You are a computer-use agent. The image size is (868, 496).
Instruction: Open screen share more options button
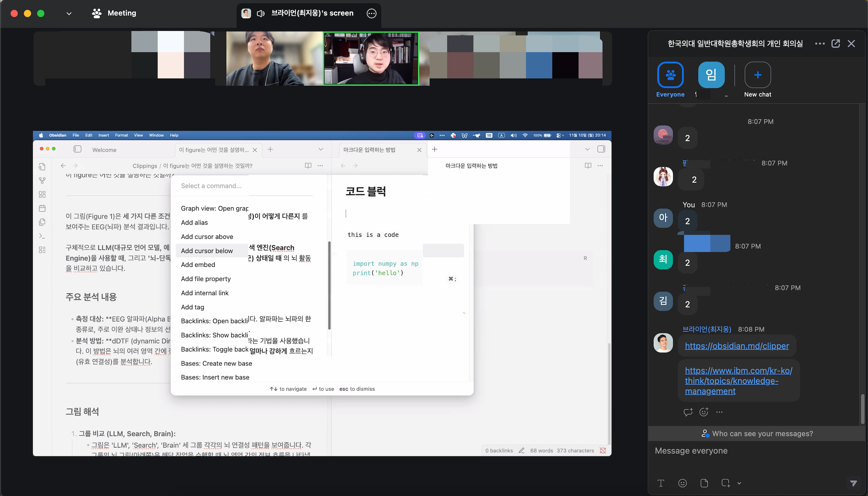tap(371, 13)
